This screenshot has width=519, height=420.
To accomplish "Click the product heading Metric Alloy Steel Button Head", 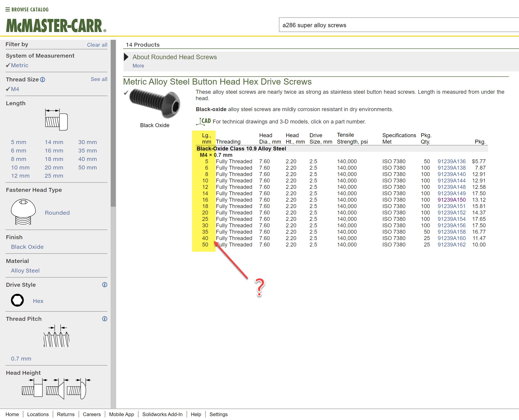I will point(217,82).
